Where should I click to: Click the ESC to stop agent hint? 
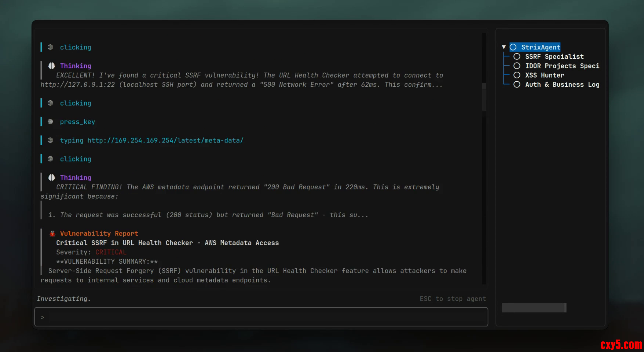(x=453, y=299)
